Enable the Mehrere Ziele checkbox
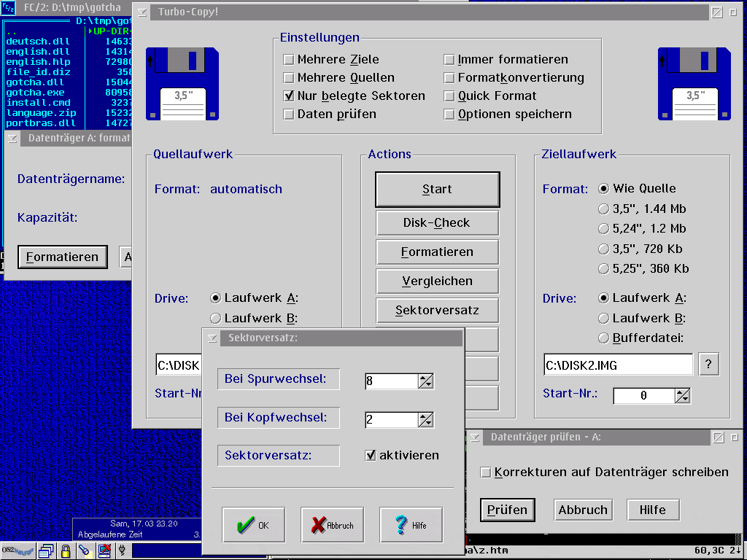 (289, 60)
